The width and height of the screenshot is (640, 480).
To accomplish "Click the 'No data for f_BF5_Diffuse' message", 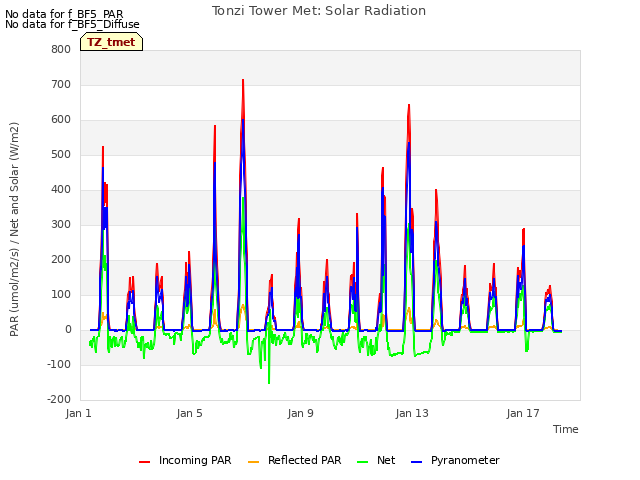I will pos(72,24).
